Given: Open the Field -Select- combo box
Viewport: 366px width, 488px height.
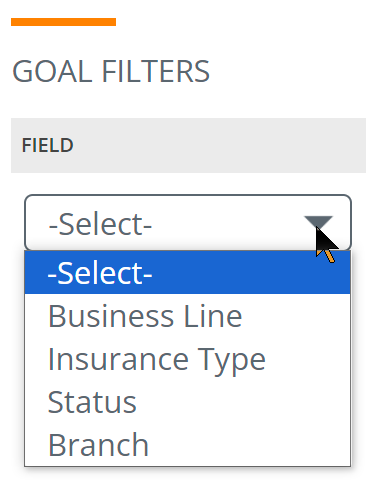Looking at the screenshot, I should pyautogui.click(x=188, y=223).
